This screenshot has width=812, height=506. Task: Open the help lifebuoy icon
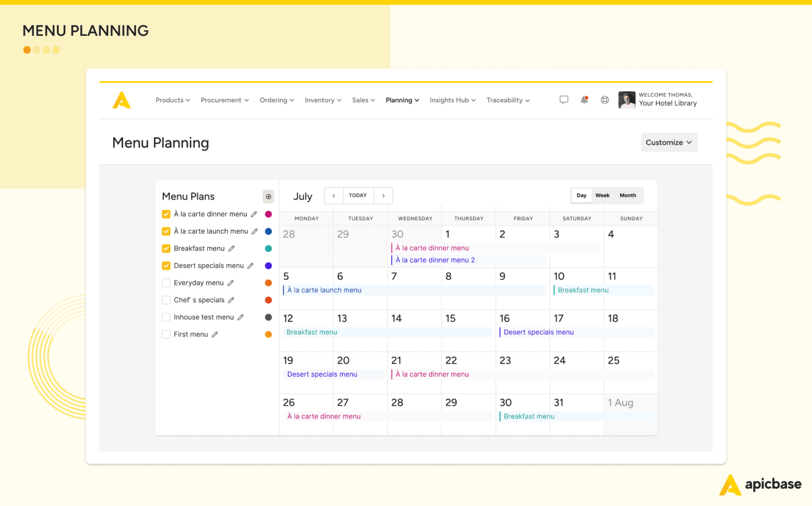click(604, 100)
